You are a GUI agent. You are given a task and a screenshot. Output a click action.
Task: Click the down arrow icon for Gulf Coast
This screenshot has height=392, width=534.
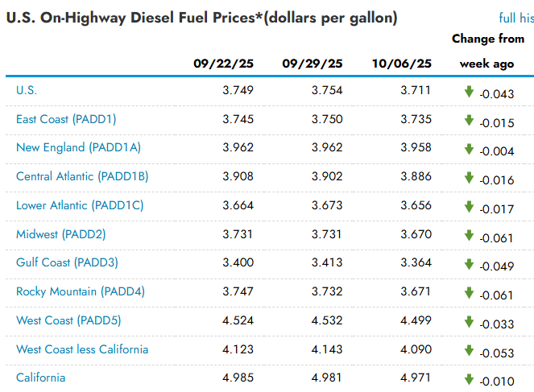tap(470, 264)
